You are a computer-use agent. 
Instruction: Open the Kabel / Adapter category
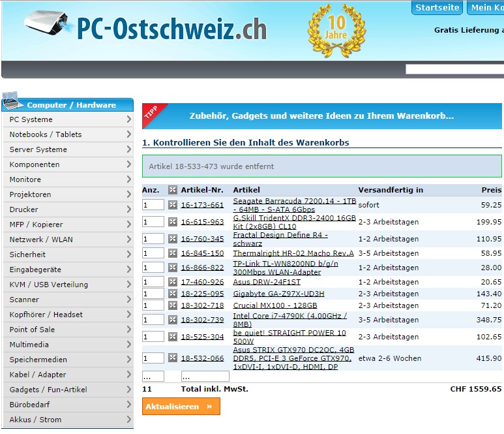pyautogui.click(x=68, y=375)
